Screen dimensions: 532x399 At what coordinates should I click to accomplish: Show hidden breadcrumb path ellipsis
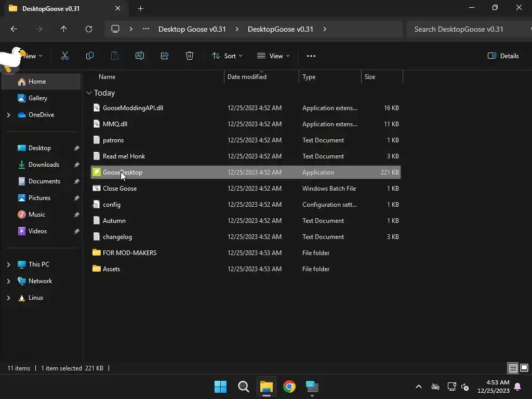(146, 29)
